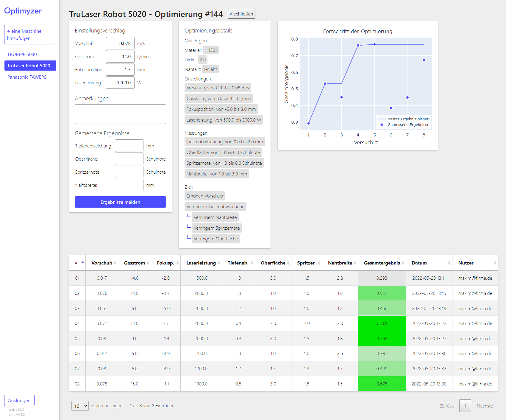Sort table by Fokusp. column
This screenshot has width=506, height=420.
[165, 263]
